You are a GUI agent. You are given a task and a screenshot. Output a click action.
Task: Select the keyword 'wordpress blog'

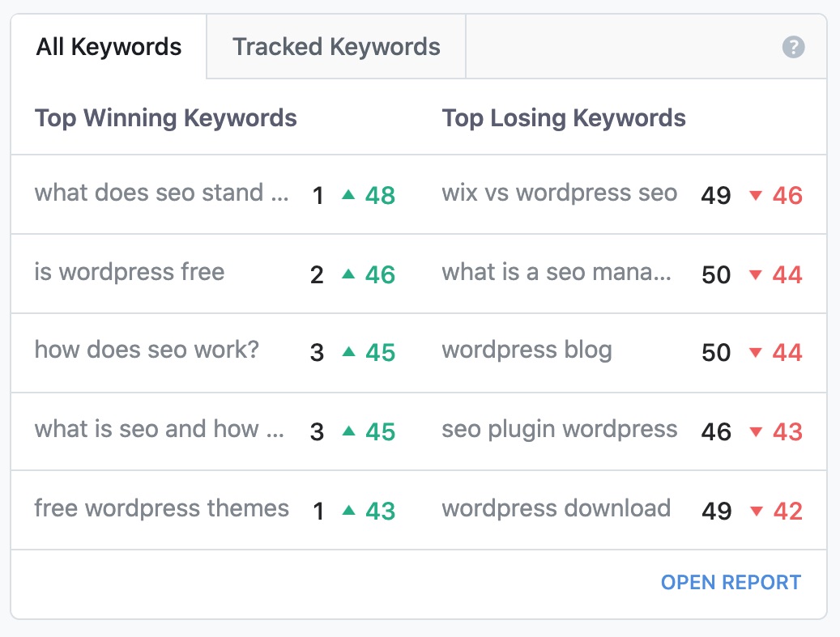527,350
